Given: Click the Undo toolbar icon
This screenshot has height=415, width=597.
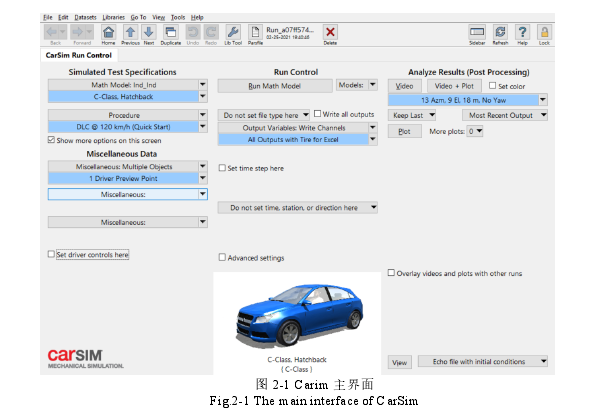Looking at the screenshot, I should pyautogui.click(x=193, y=32).
